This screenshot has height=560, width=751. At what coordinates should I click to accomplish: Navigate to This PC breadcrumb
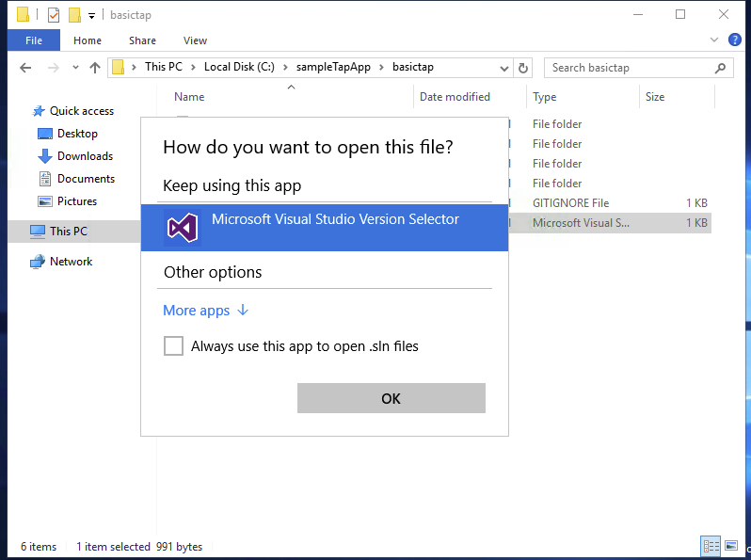164,67
